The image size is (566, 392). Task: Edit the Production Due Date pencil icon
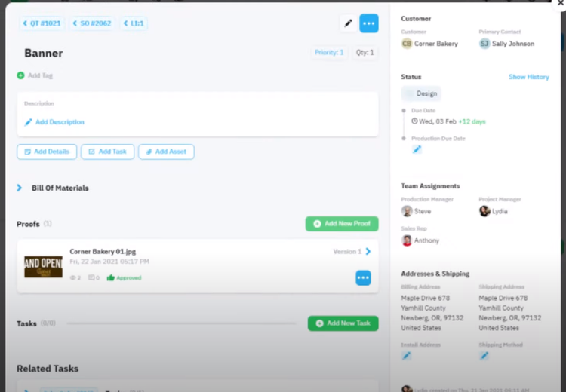(x=417, y=149)
